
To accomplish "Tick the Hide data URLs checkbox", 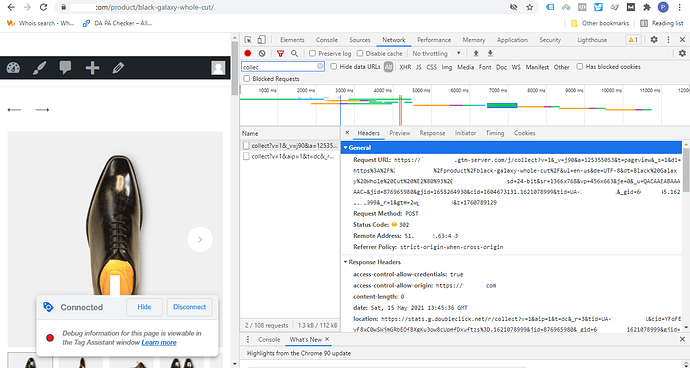I will coord(334,66).
